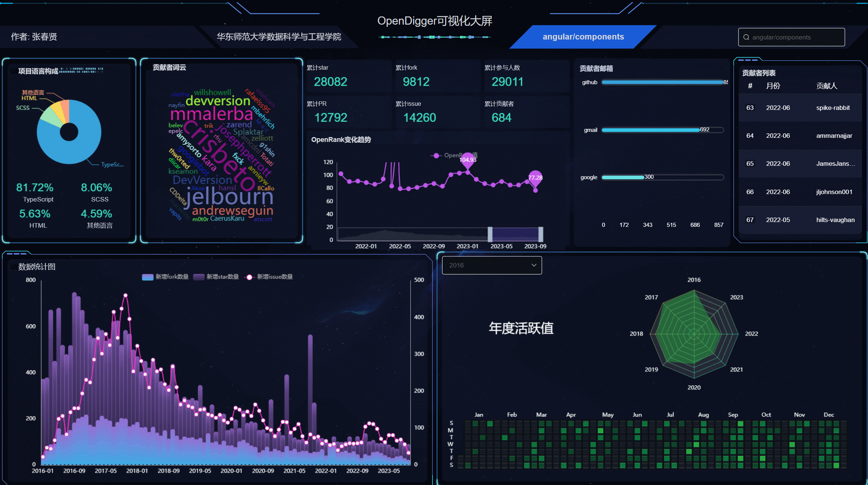Click the 累计fork value 9812
868x485 pixels.
416,82
